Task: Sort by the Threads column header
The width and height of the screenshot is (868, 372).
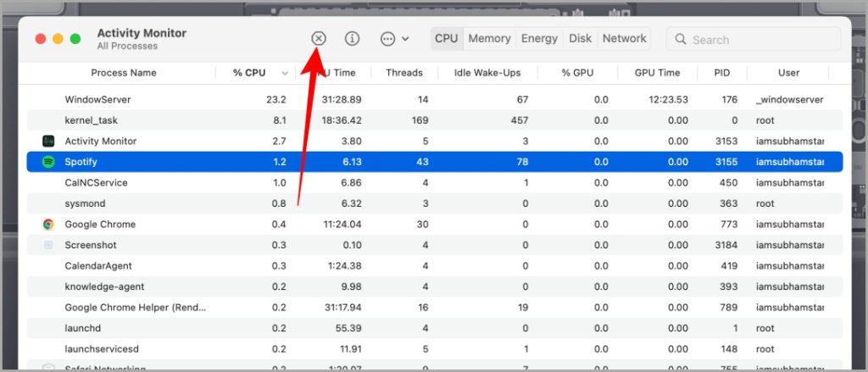Action: tap(404, 73)
